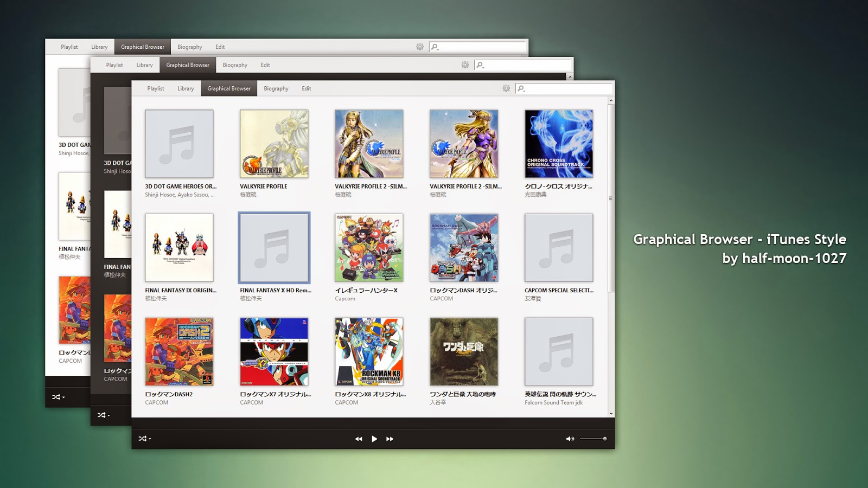Open shuffle dropdown in rear white window
868x488 pixels.
click(x=58, y=397)
